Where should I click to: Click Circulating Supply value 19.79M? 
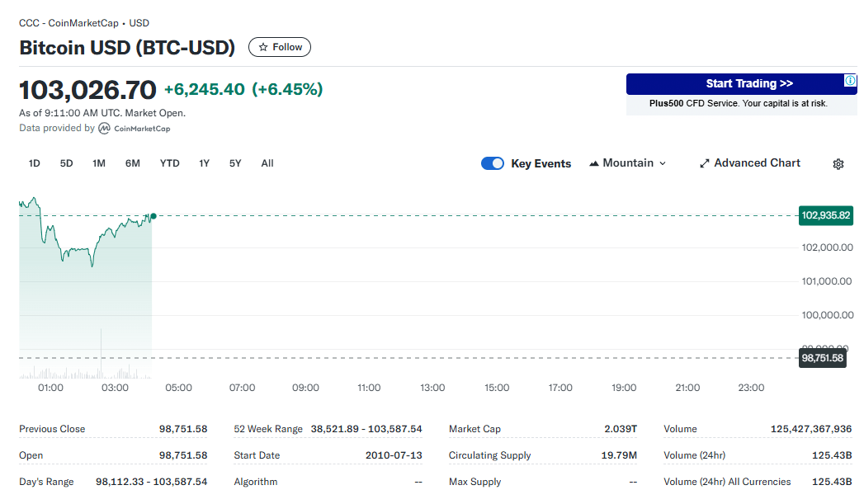tap(619, 455)
